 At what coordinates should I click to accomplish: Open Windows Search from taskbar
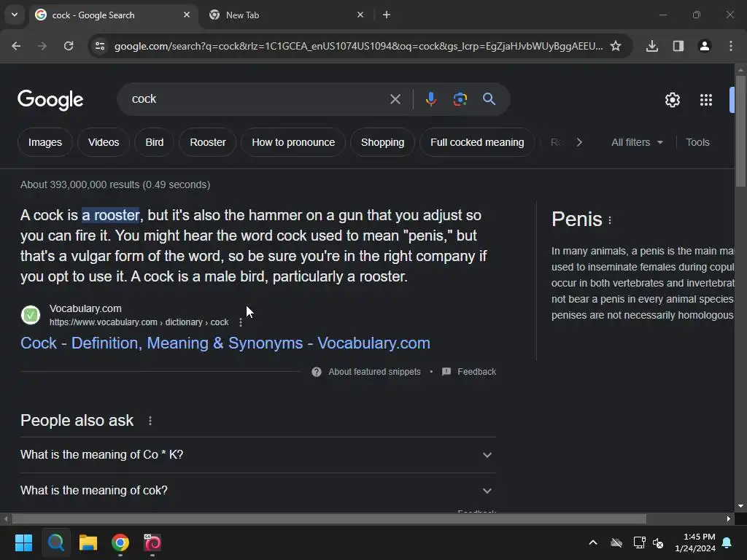pyautogui.click(x=55, y=542)
